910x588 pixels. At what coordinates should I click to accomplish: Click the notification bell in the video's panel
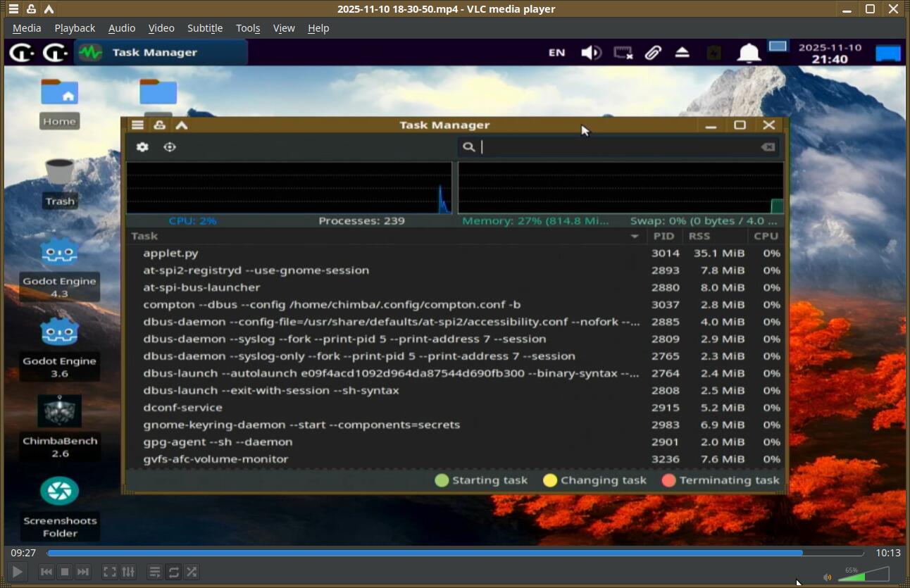(x=749, y=53)
